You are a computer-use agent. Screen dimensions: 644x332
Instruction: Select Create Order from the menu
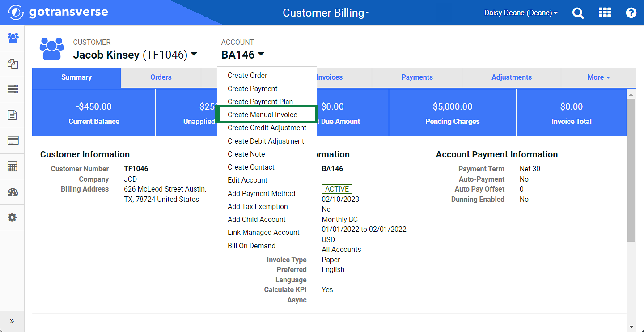[x=267, y=75]
